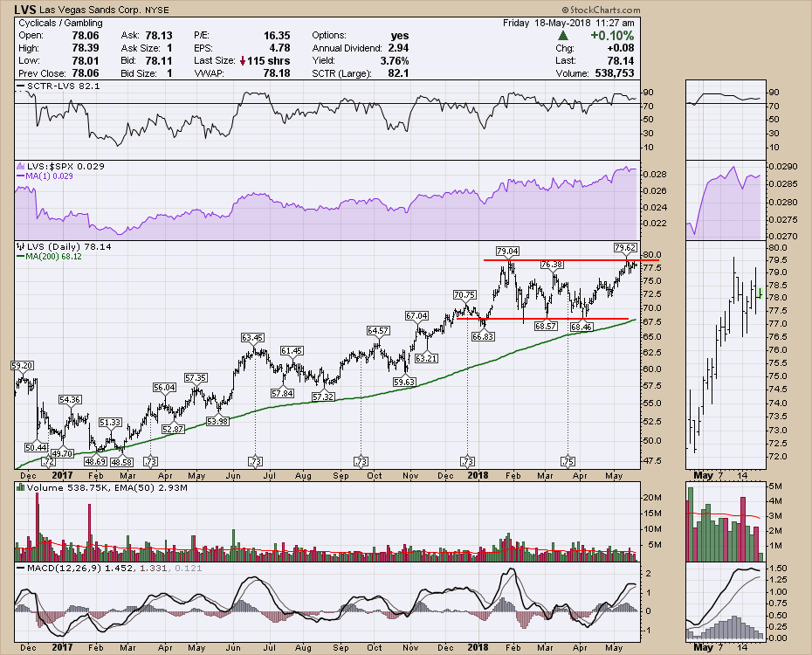Click the 57.84 price label
Viewport: 812px width, 655px height.
[x=282, y=394]
